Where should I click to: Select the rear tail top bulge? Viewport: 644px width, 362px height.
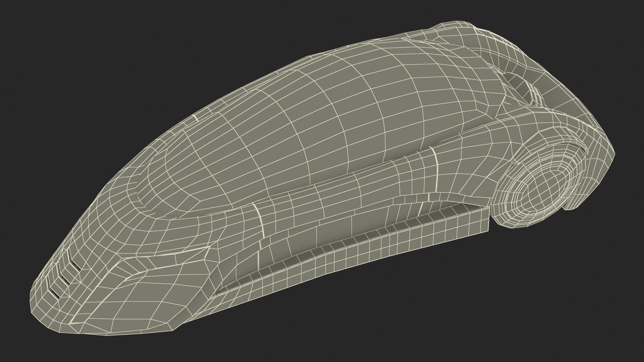click(456, 32)
